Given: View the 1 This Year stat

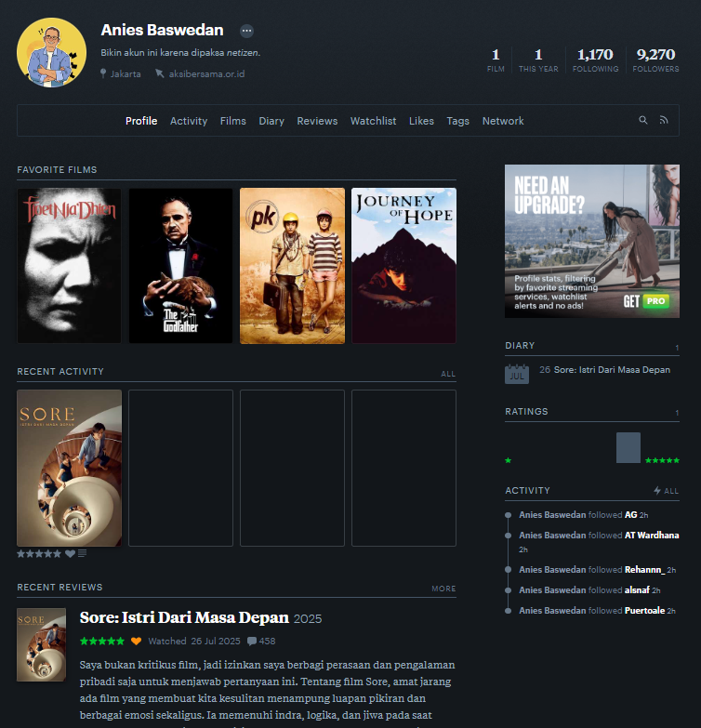Looking at the screenshot, I should click(538, 60).
